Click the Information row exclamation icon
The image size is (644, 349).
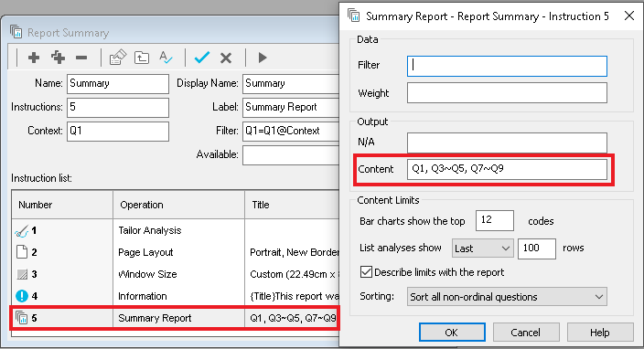(22, 296)
